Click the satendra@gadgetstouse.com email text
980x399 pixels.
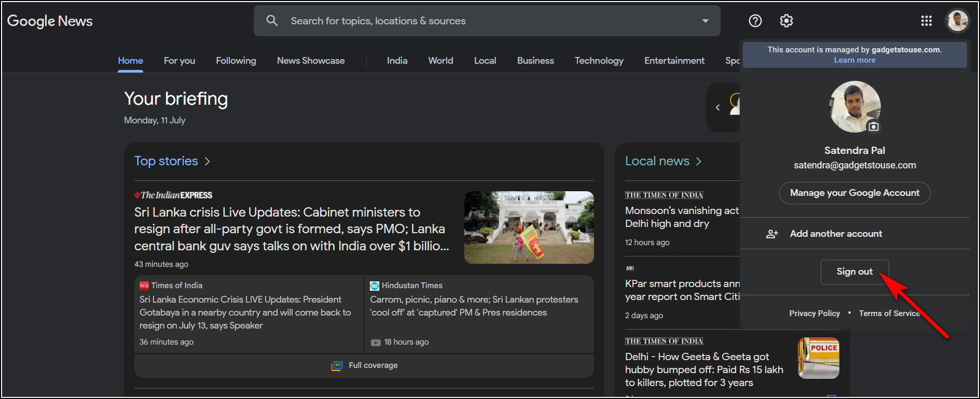[x=854, y=165]
